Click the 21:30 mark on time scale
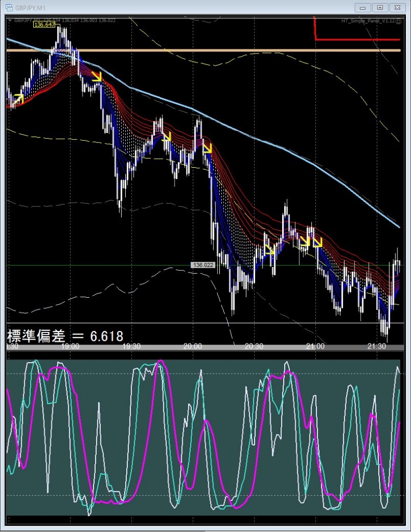The image size is (411, 532). pos(376,347)
